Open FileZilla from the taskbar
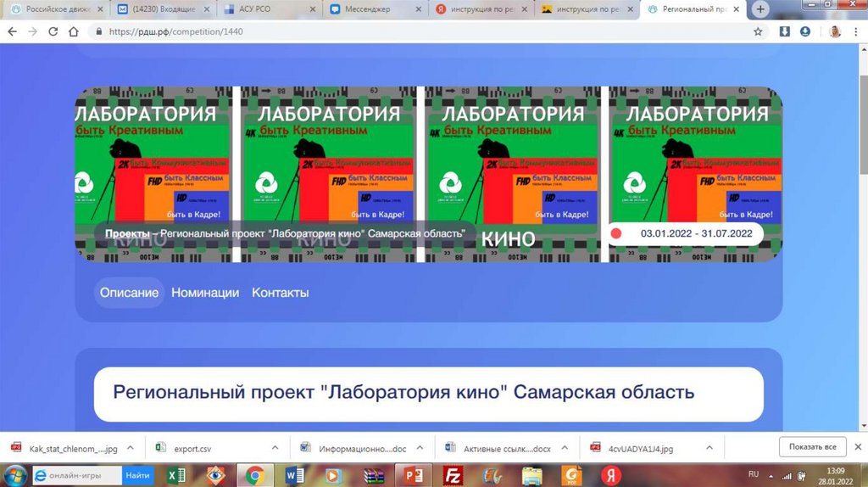The width and height of the screenshot is (868, 487). tap(453, 475)
